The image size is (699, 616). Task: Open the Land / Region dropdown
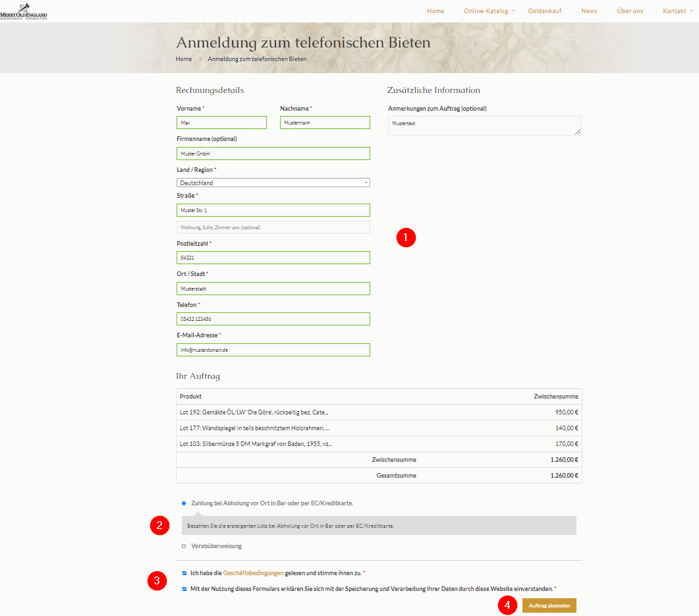pos(273,183)
